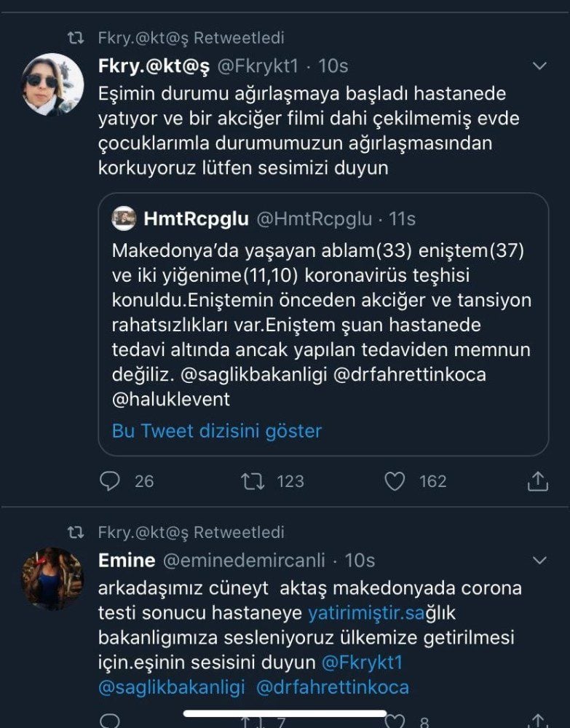Share Fkry.@kt@ş's tweet
This screenshot has width=570, height=728.
[x=537, y=480]
